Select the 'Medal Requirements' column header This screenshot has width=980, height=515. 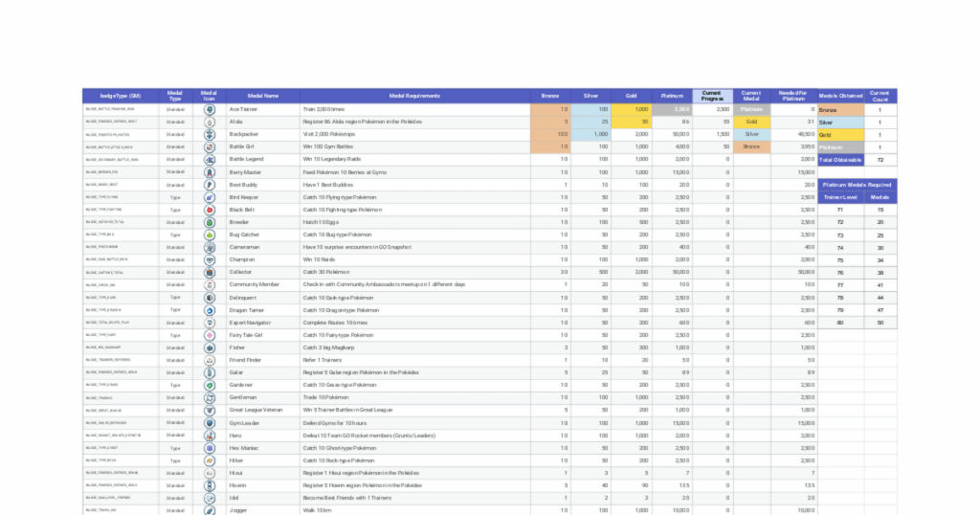415,96
